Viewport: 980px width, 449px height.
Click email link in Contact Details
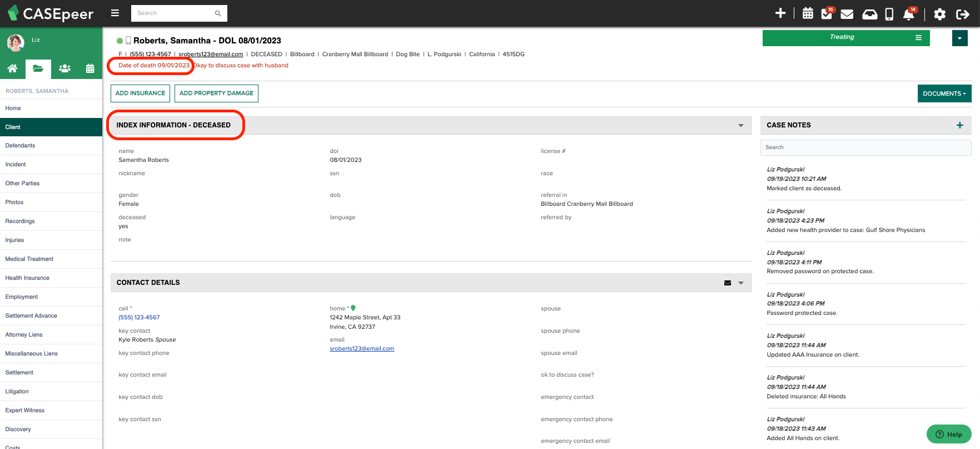coord(362,349)
